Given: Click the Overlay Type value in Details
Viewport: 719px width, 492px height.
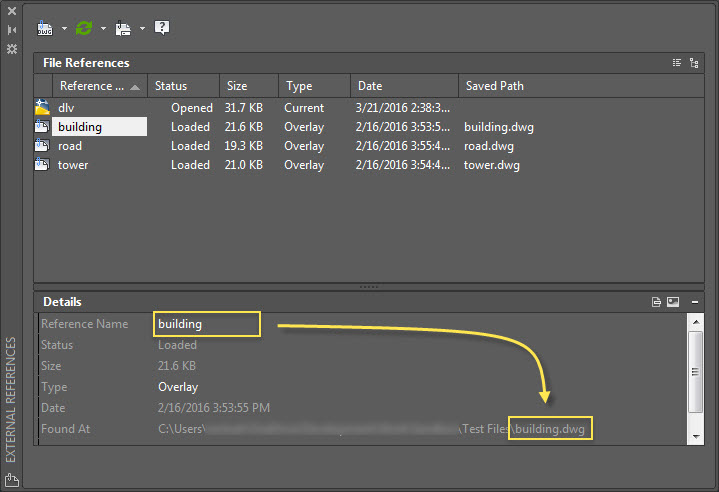Looking at the screenshot, I should pyautogui.click(x=178, y=387).
